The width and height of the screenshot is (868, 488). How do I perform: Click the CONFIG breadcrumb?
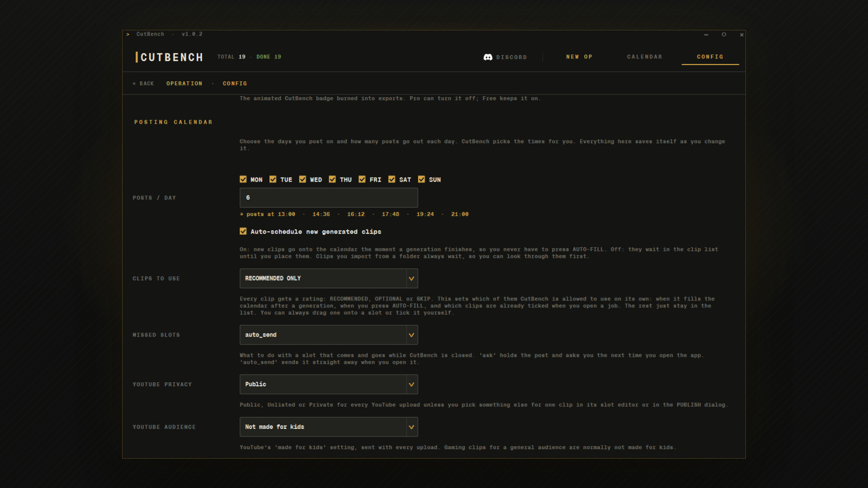(x=235, y=84)
